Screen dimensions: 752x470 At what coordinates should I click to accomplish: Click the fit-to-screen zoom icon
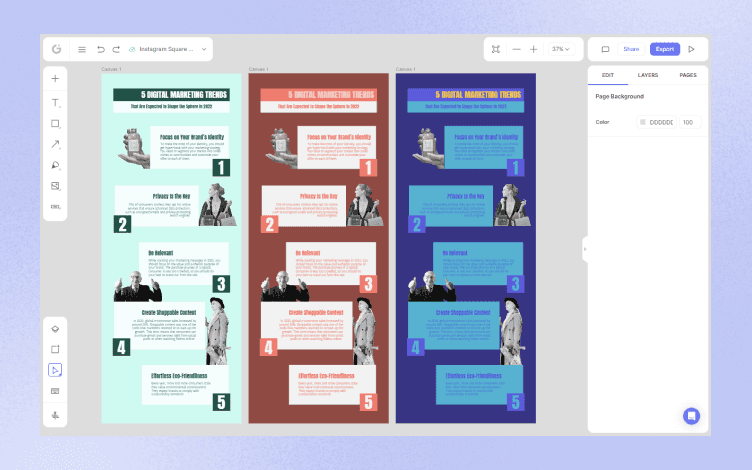tap(495, 49)
